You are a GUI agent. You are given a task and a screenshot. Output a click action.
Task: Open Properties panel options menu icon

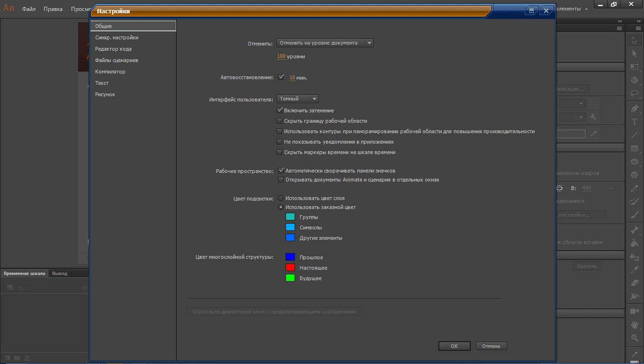(x=619, y=28)
